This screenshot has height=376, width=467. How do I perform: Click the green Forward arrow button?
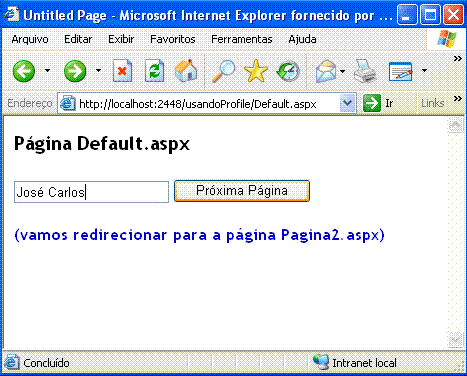point(75,71)
